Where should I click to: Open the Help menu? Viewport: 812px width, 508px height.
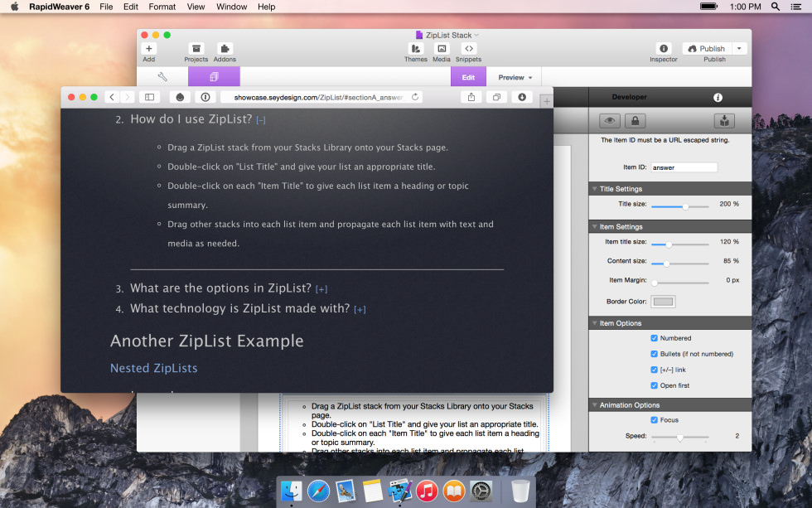(267, 7)
